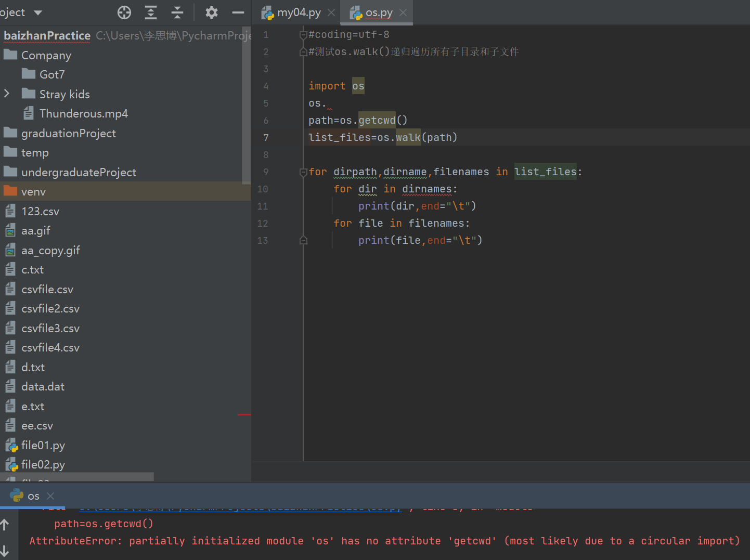Screen dimensions: 750x560
Task: Click on 'import' keyword in line 4
Action: [327, 86]
